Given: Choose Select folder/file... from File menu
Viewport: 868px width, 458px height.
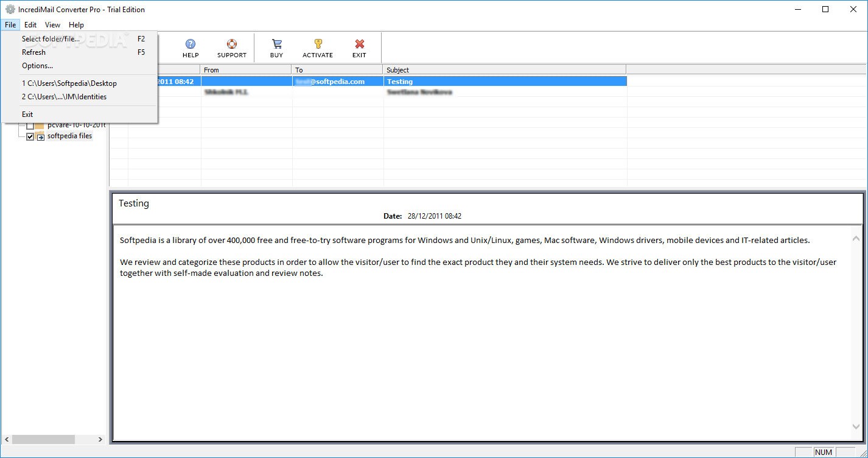Looking at the screenshot, I should 80,39.
